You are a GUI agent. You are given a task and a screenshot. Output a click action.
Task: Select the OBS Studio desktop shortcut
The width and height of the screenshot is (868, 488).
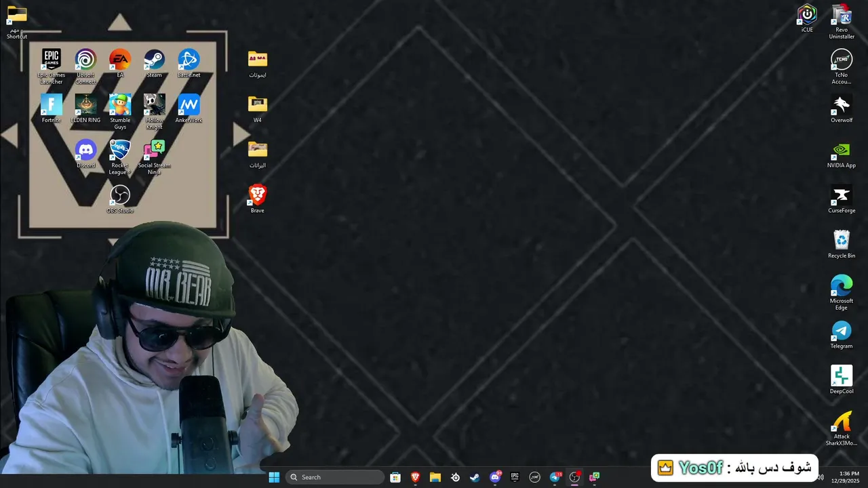[x=120, y=199]
